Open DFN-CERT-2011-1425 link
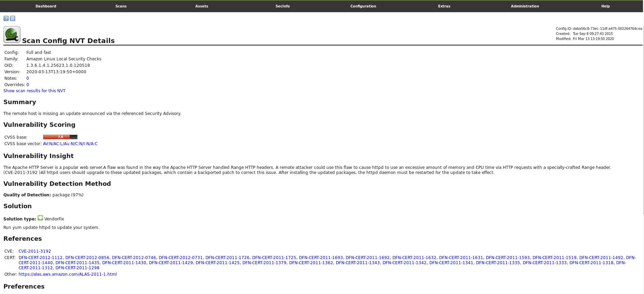Screen dimensions: 644x294 coord(218,263)
